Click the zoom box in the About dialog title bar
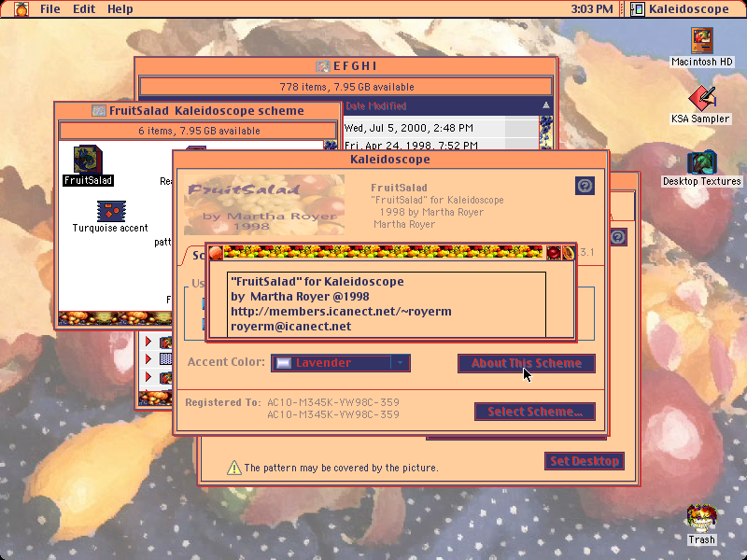This screenshot has width=747, height=560. [554, 252]
